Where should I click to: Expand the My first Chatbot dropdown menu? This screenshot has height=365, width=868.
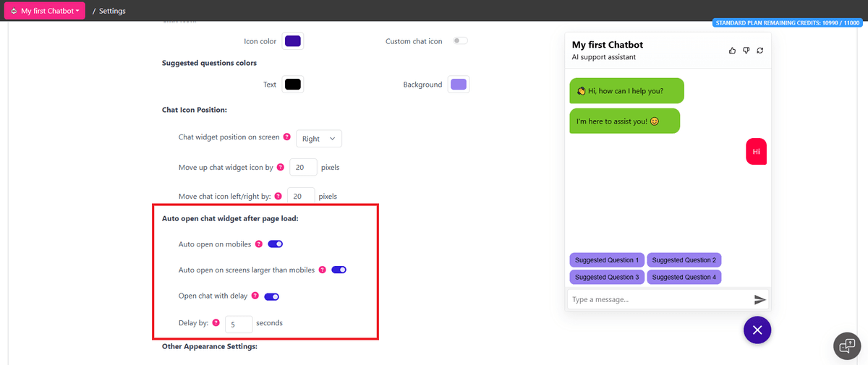click(x=45, y=11)
